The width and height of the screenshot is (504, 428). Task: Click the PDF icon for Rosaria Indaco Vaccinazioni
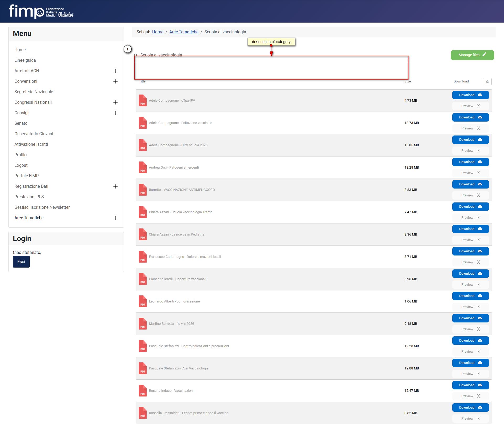tap(143, 391)
